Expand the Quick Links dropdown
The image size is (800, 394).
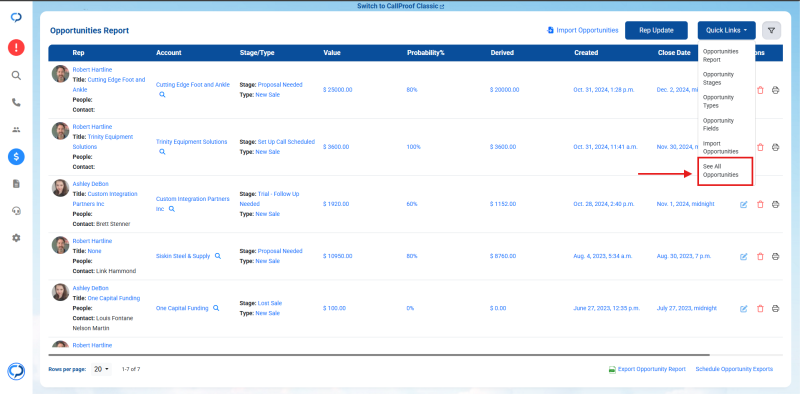pyautogui.click(x=727, y=31)
